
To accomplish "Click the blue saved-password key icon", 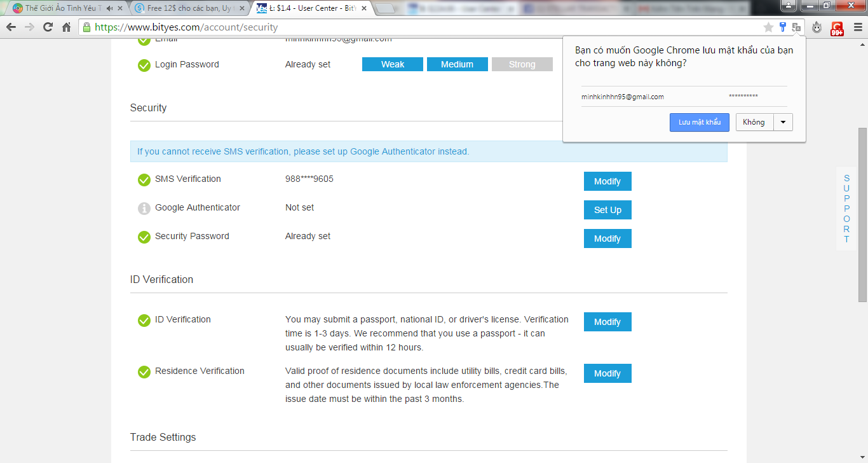I will point(783,27).
